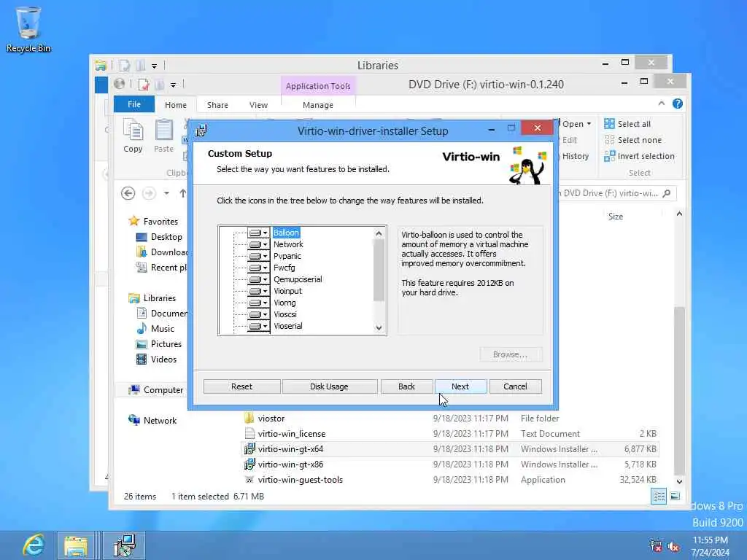The image size is (747, 560).
Task: Open the Vioserial feature install dropdown
Action: (x=259, y=326)
